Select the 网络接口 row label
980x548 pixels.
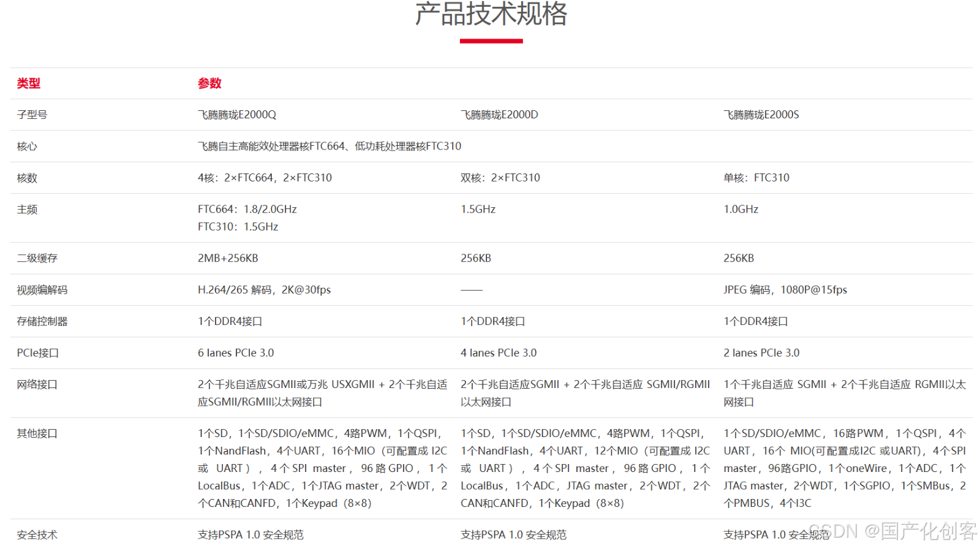pos(37,385)
